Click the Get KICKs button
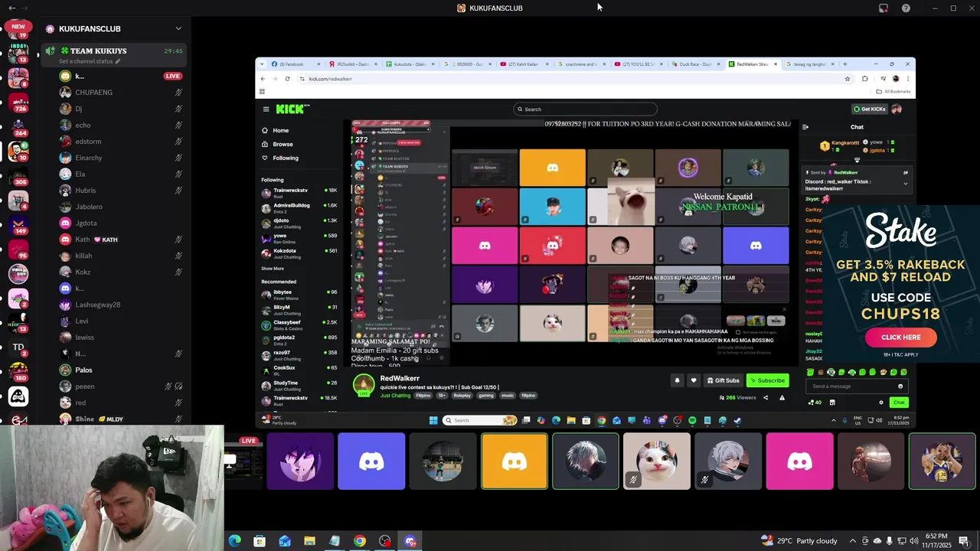 (x=870, y=109)
